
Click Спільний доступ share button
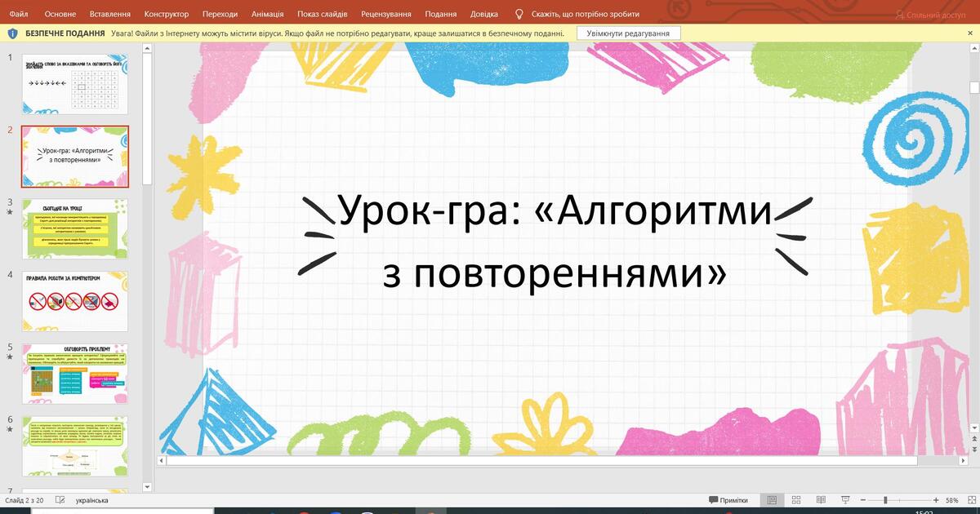(x=929, y=14)
